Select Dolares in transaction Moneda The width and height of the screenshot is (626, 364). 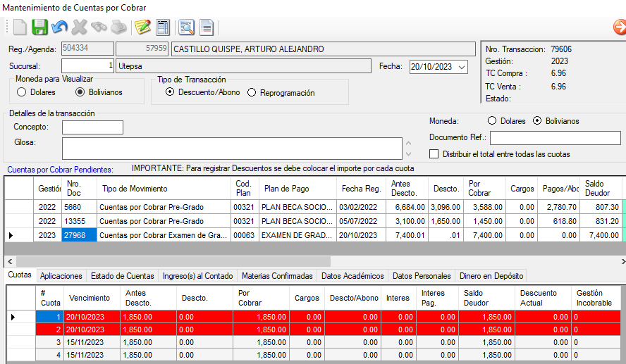point(492,121)
